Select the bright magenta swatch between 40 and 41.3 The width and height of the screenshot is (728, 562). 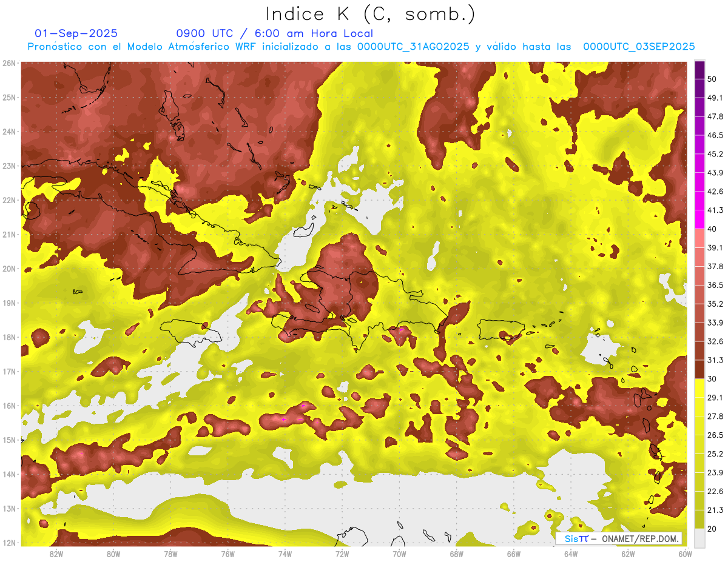699,219
